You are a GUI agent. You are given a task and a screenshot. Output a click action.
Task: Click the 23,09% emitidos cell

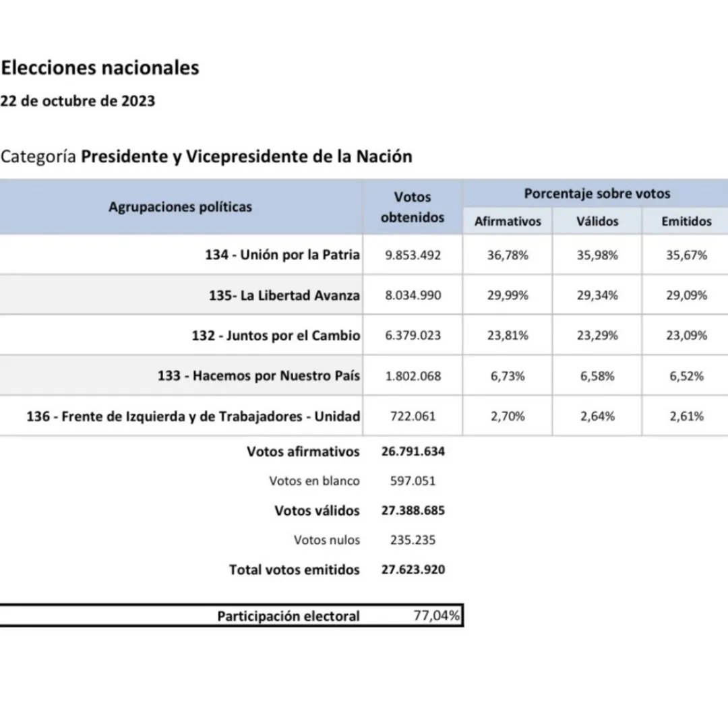[x=686, y=336]
